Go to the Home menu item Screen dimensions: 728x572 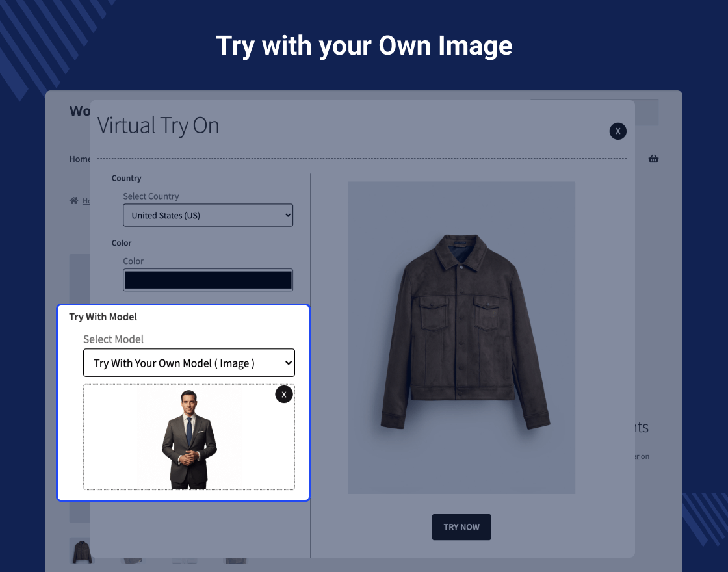pyautogui.click(x=80, y=159)
